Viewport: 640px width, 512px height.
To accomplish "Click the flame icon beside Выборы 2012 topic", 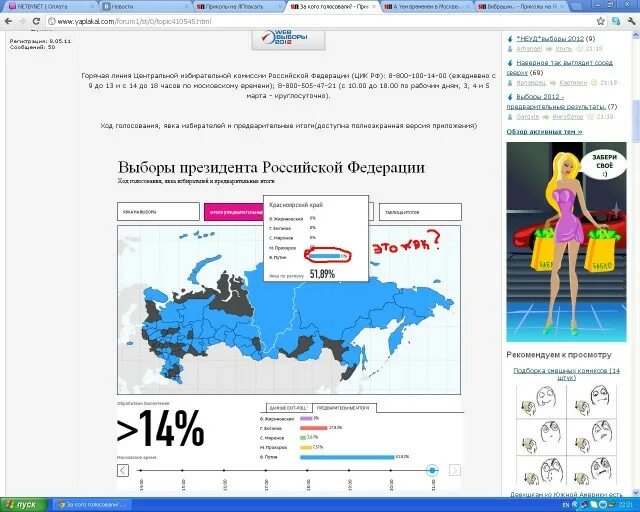I will click(x=510, y=97).
